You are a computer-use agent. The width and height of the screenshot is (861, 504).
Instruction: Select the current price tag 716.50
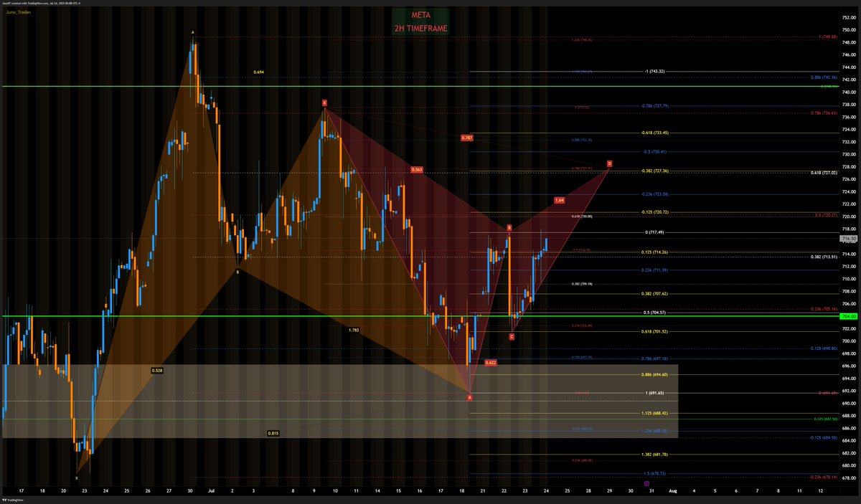tap(847, 237)
